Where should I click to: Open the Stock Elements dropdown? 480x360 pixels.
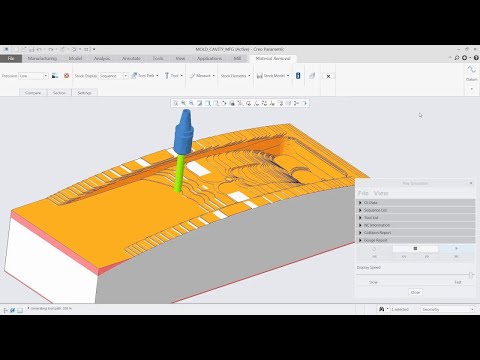point(235,76)
